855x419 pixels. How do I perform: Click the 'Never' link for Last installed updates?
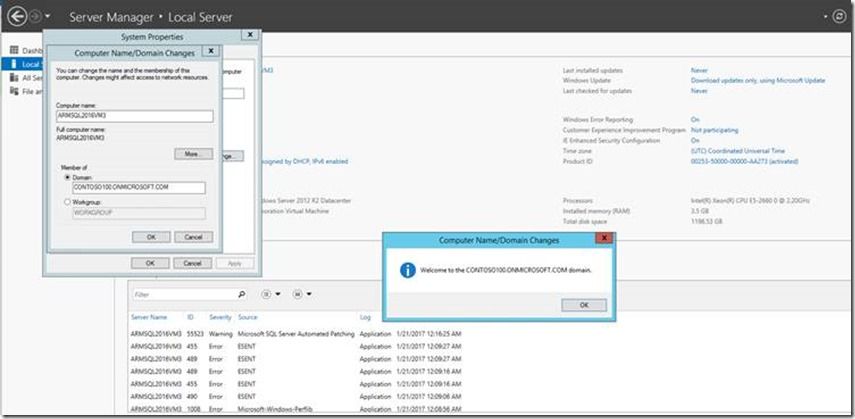pos(699,70)
